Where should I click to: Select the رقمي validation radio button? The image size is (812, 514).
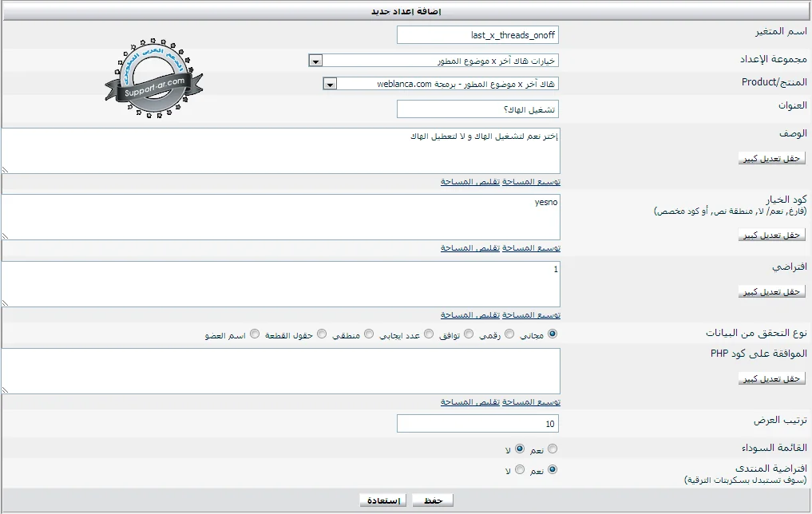[x=509, y=334]
